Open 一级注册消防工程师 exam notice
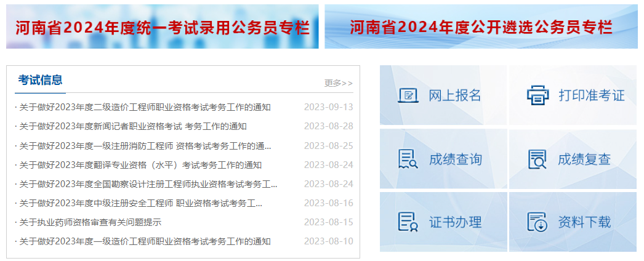 145,146
